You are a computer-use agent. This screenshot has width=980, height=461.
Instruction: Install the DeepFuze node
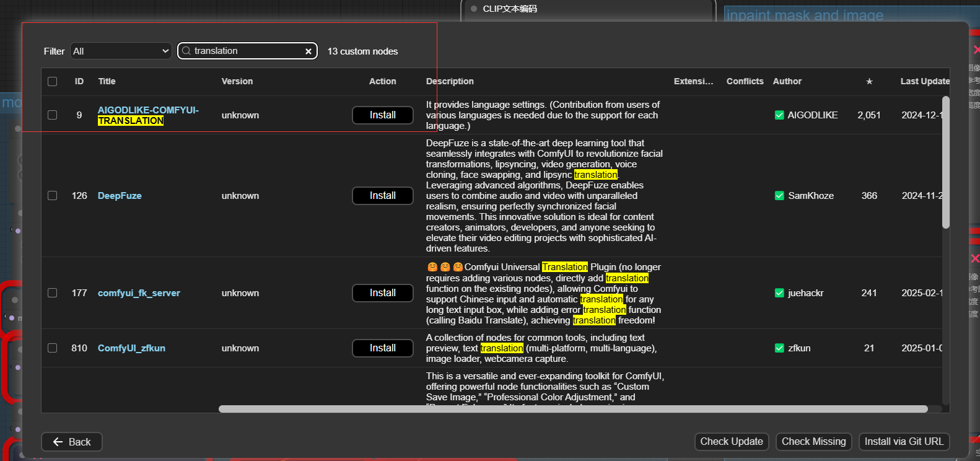[x=383, y=196]
